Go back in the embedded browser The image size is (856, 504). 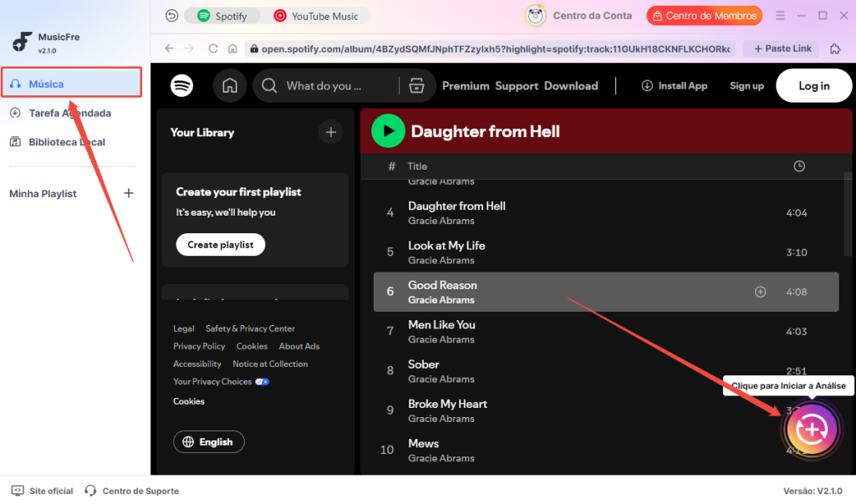(170, 48)
